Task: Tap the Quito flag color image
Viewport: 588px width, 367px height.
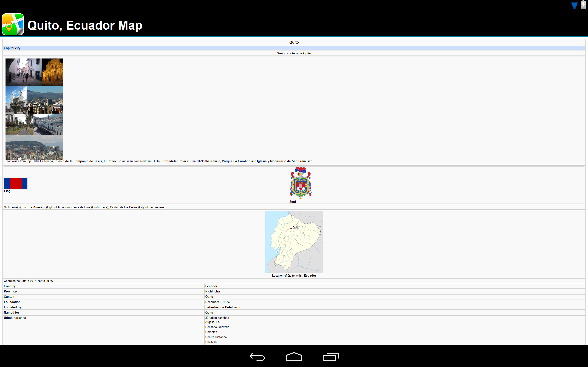Action: point(16,183)
